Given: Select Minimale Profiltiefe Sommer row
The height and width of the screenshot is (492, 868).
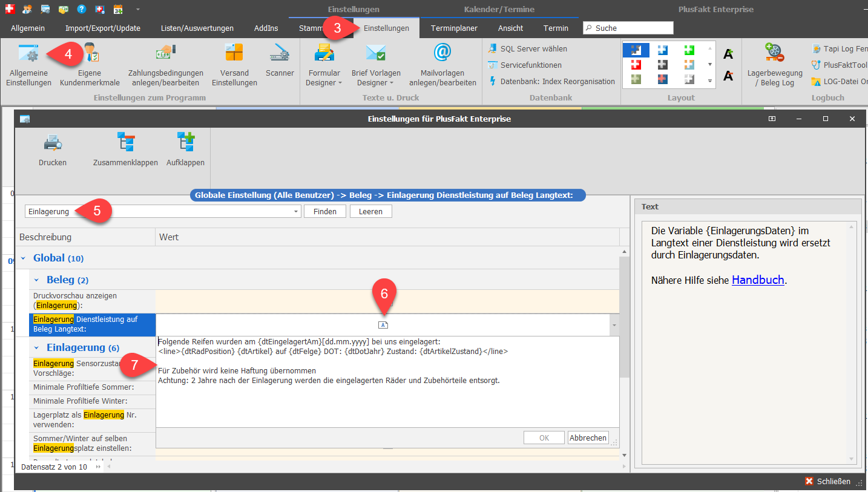Looking at the screenshot, I should [x=92, y=387].
